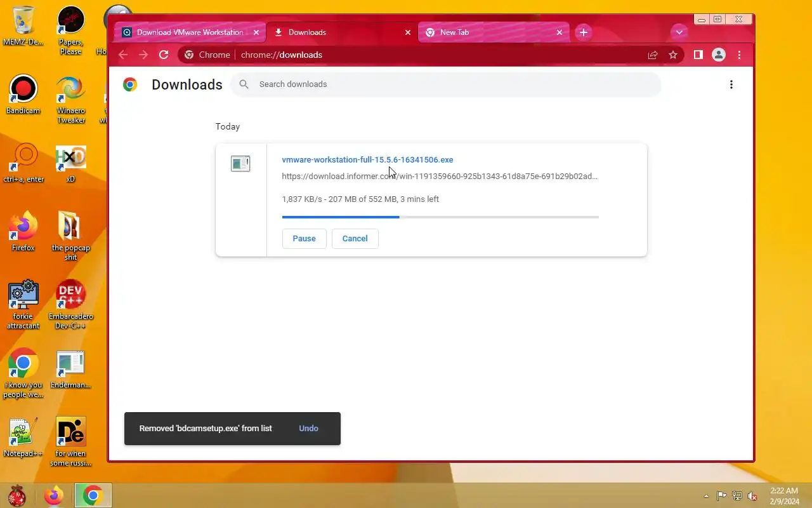Pause the VMware download
The width and height of the screenshot is (812, 508).
coord(304,238)
